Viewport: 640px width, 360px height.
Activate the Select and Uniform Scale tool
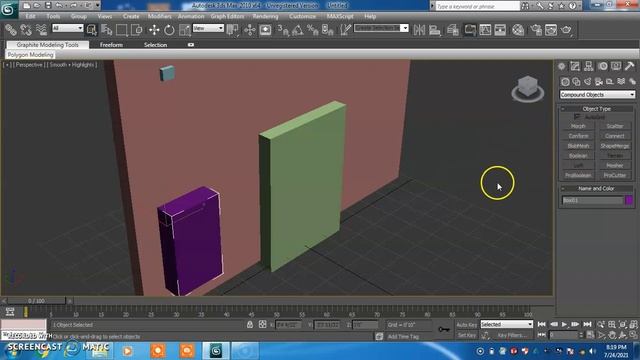(184, 30)
